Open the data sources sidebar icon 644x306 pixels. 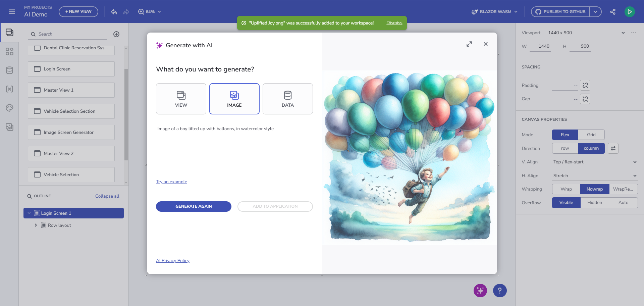point(9,70)
